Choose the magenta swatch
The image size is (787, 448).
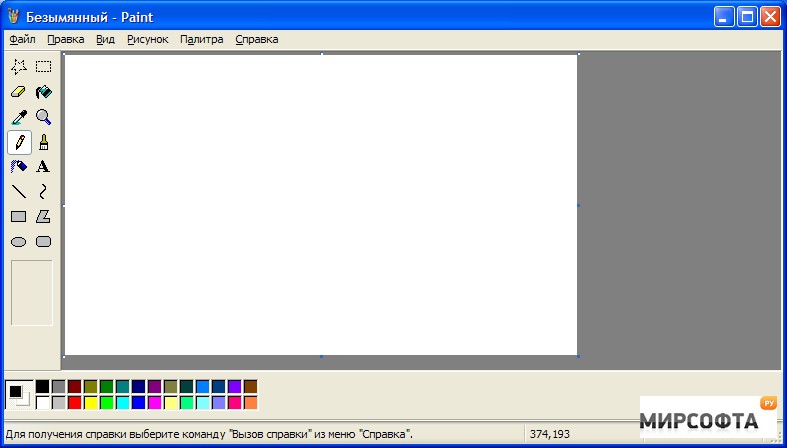tap(155, 403)
